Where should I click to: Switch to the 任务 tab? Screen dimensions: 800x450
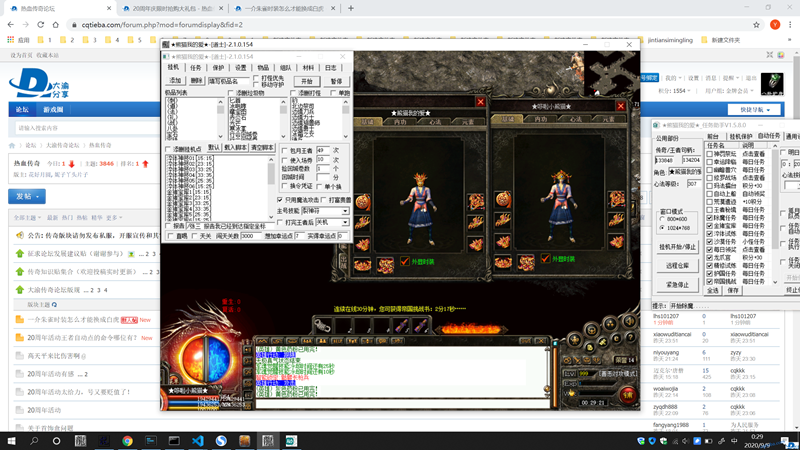click(196, 67)
